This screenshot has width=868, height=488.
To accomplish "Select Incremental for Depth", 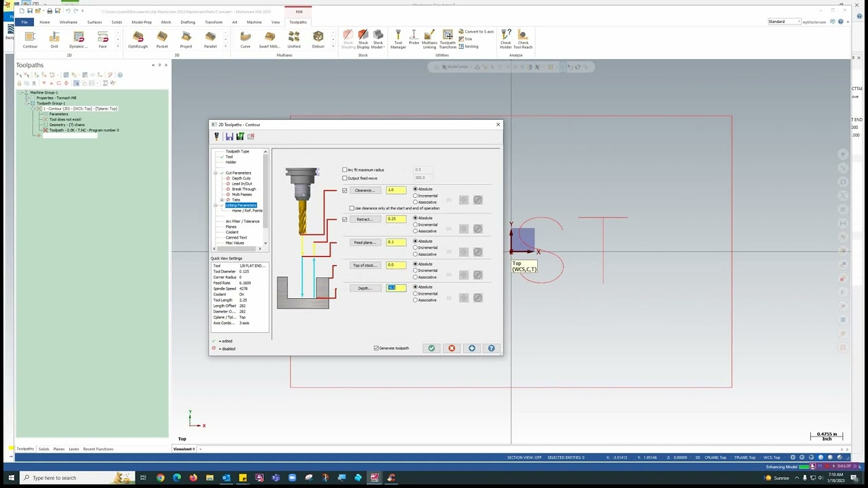I will 416,293.
